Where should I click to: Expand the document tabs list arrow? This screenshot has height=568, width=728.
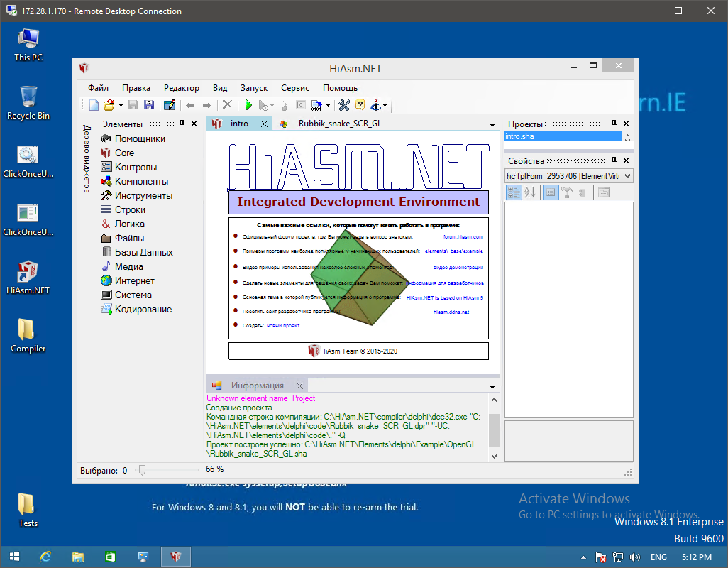[492, 124]
